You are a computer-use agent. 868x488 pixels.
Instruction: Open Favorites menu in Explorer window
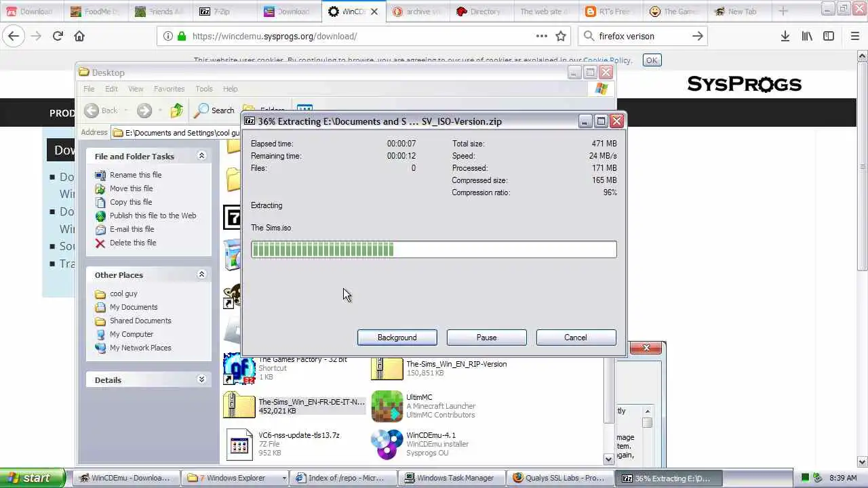click(169, 89)
